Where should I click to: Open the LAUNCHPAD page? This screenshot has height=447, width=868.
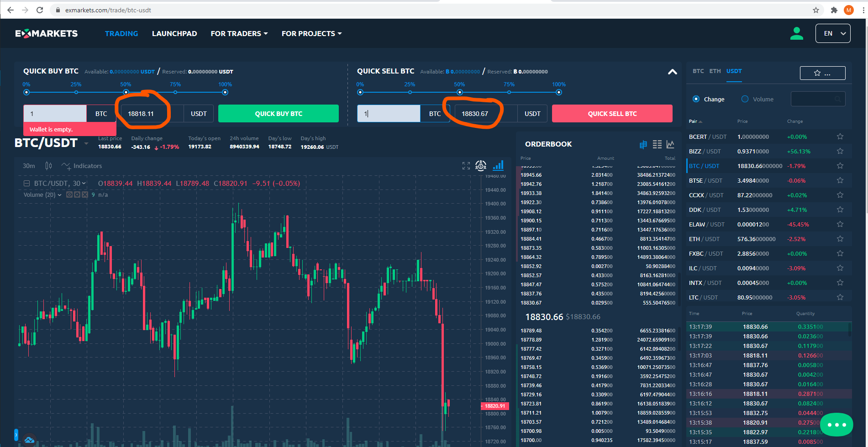tap(174, 33)
